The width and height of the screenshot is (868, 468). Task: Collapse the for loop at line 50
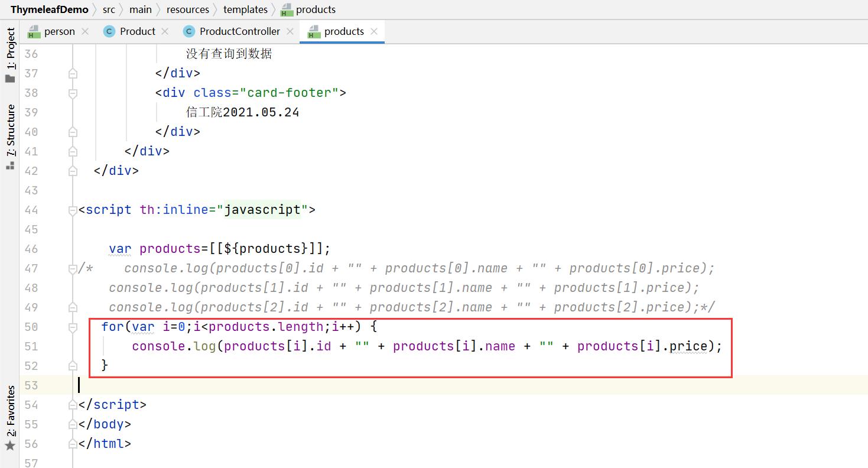click(x=73, y=327)
